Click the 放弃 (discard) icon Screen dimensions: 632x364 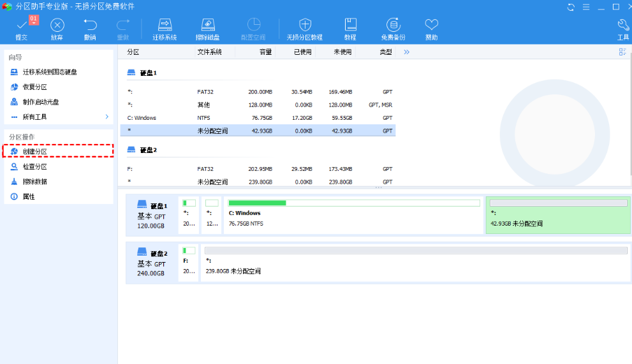click(57, 26)
